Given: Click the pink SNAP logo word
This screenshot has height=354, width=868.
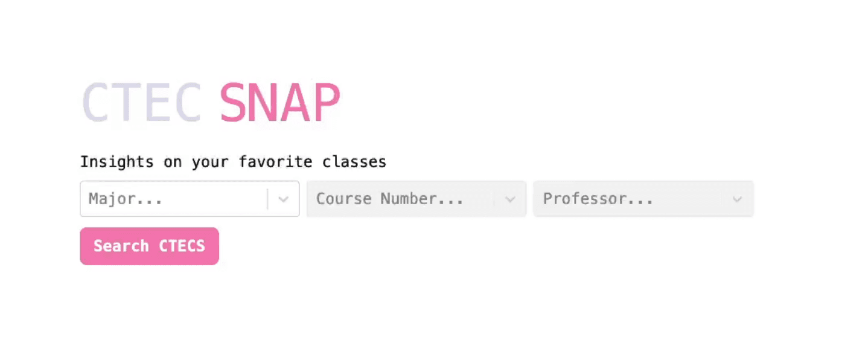Looking at the screenshot, I should coord(280,103).
